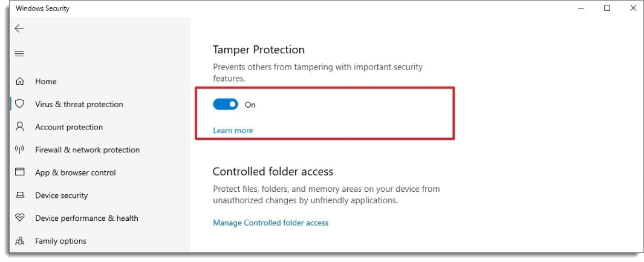Click the App & browser control window icon
The height and width of the screenshot is (262, 644).
(x=20, y=172)
